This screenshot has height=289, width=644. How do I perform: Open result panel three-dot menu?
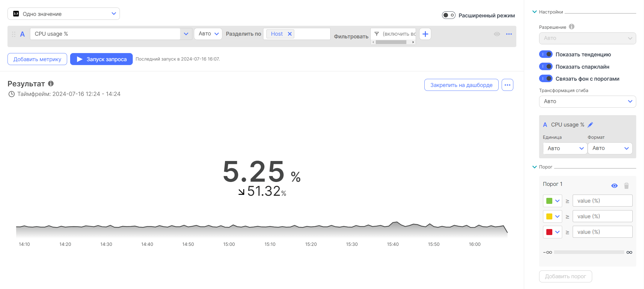coord(507,85)
